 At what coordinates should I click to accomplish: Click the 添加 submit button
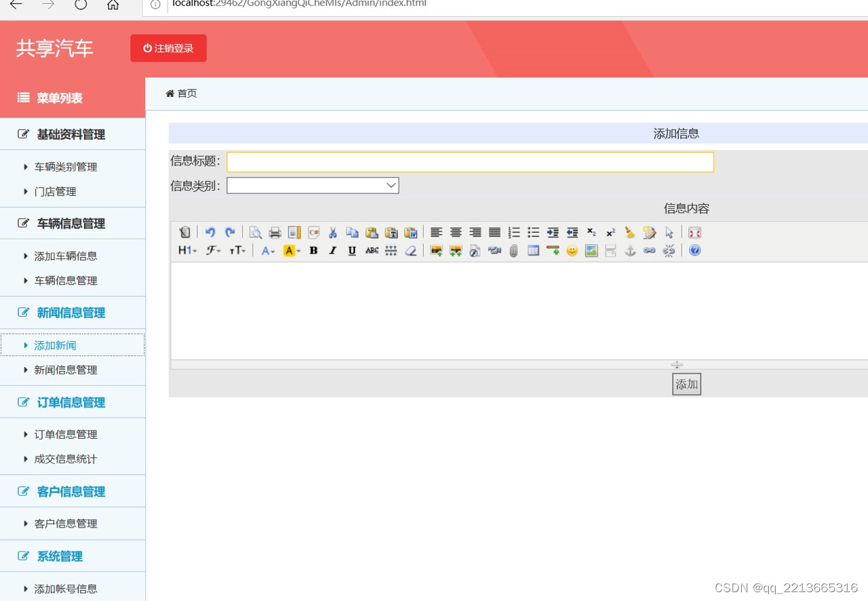[x=686, y=384]
